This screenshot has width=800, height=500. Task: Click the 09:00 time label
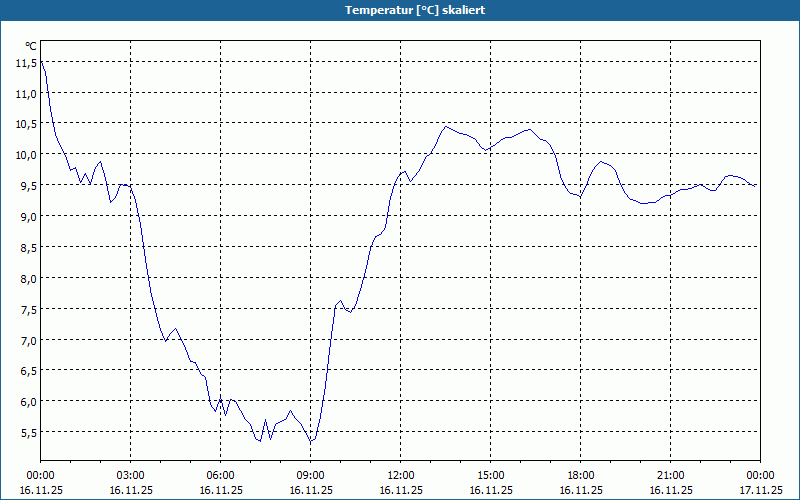click(x=311, y=476)
